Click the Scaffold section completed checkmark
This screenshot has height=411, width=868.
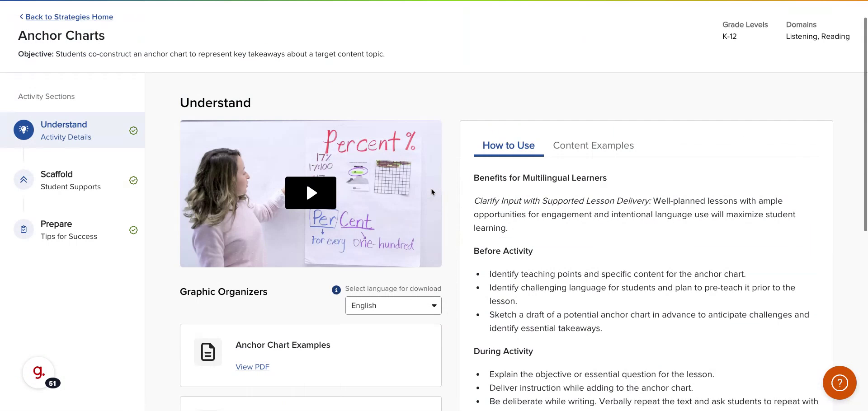click(x=133, y=180)
